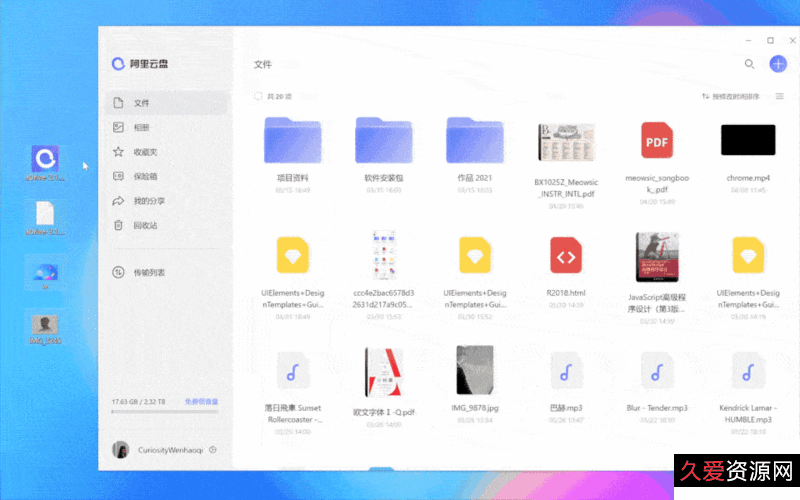This screenshot has width=800, height=500.
Task: Open 收藏夹 favorites in sidebar
Action: click(145, 152)
